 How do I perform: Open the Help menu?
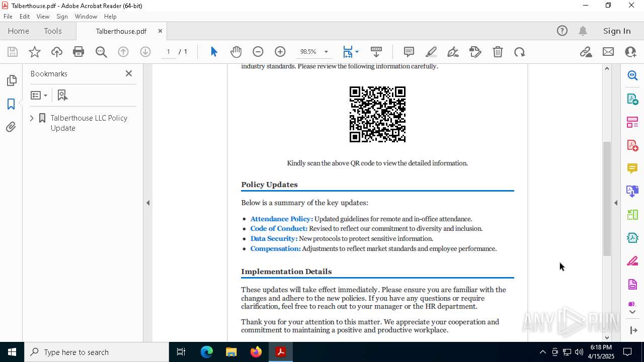110,17
